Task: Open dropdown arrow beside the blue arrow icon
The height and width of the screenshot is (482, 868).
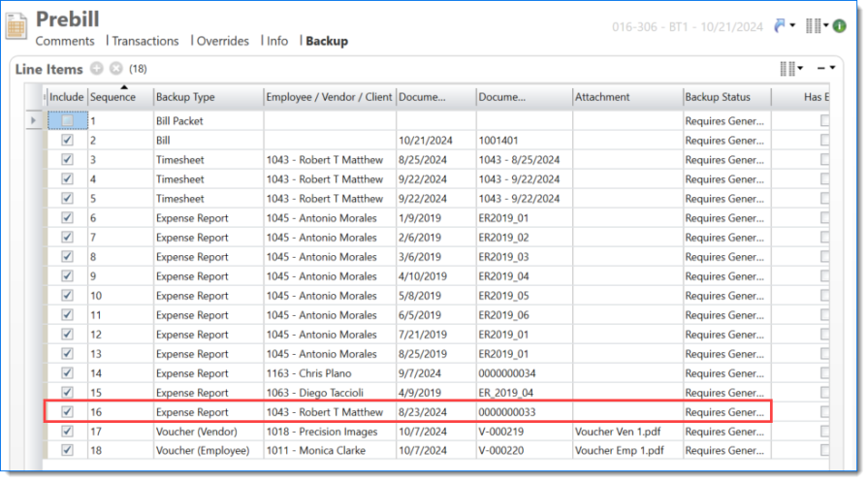Action: pos(794,26)
